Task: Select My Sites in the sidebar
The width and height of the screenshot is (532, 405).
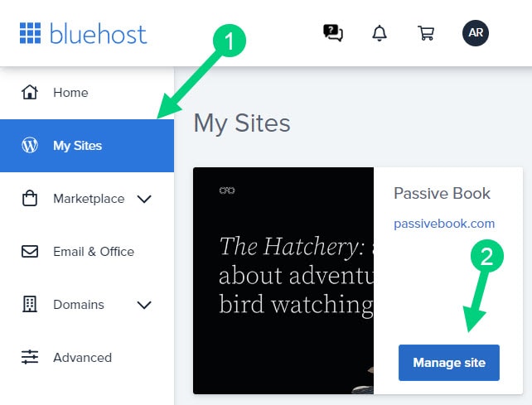Action: [87, 146]
